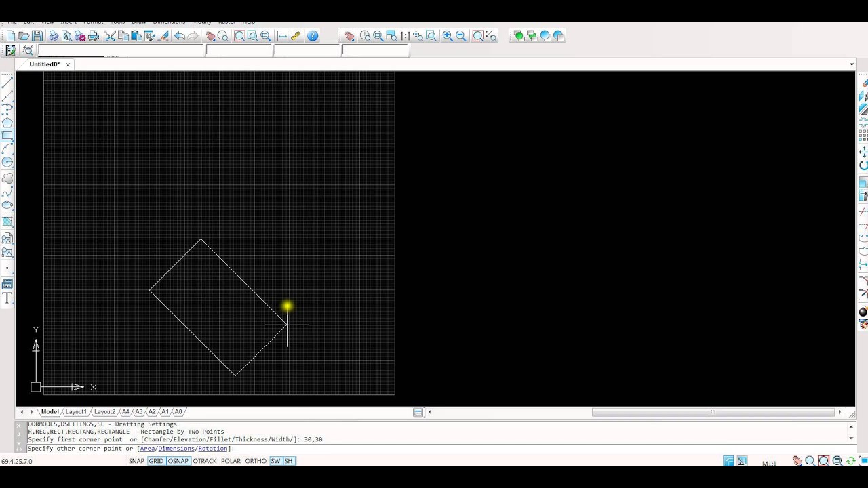Screen dimensions: 868x488
Task: Cut selected objects with scissors icon
Action: click(110, 36)
